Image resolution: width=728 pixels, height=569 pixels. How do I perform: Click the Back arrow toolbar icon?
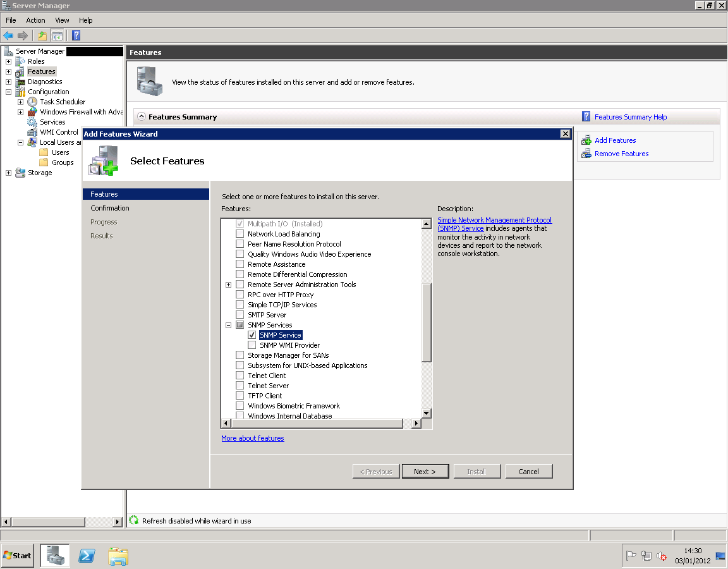click(x=8, y=36)
